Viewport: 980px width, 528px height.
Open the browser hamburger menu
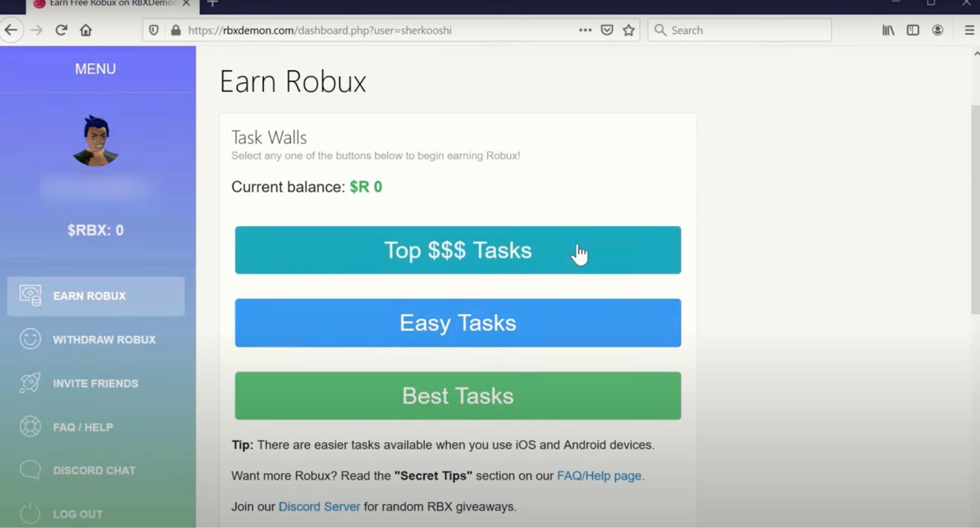[970, 30]
